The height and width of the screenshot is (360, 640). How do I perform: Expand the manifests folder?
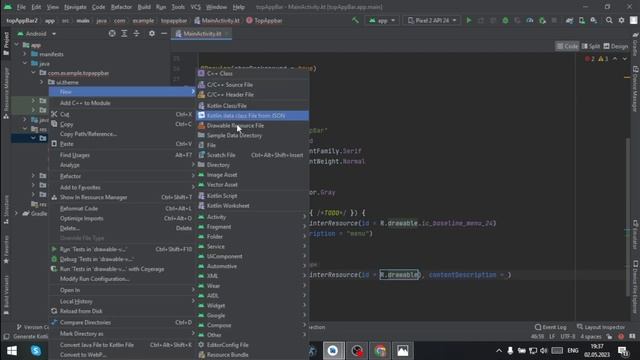coord(25,54)
